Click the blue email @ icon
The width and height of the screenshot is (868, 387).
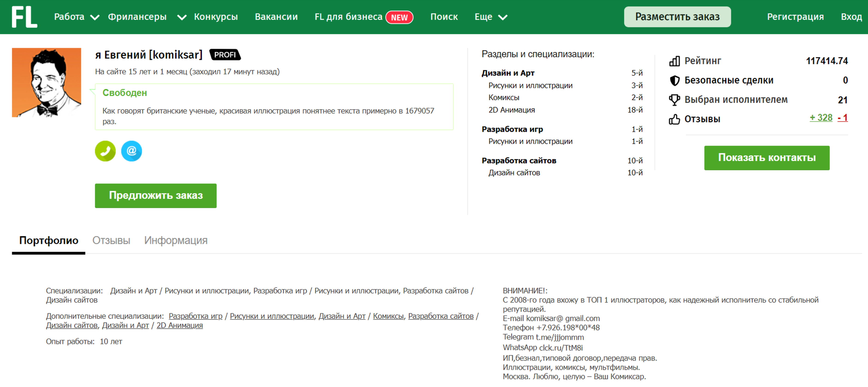[x=131, y=151]
